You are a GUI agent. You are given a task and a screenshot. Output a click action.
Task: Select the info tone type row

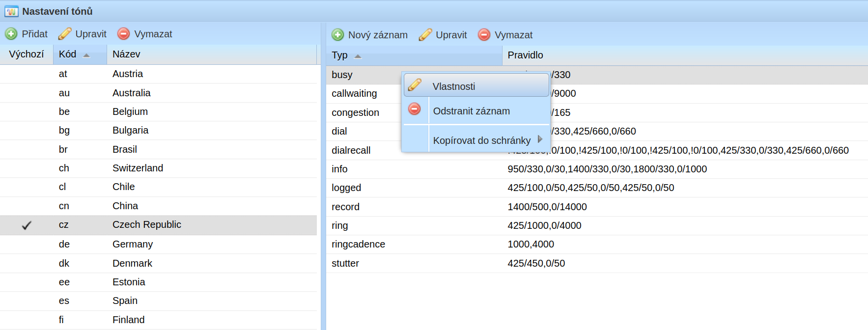click(x=597, y=169)
